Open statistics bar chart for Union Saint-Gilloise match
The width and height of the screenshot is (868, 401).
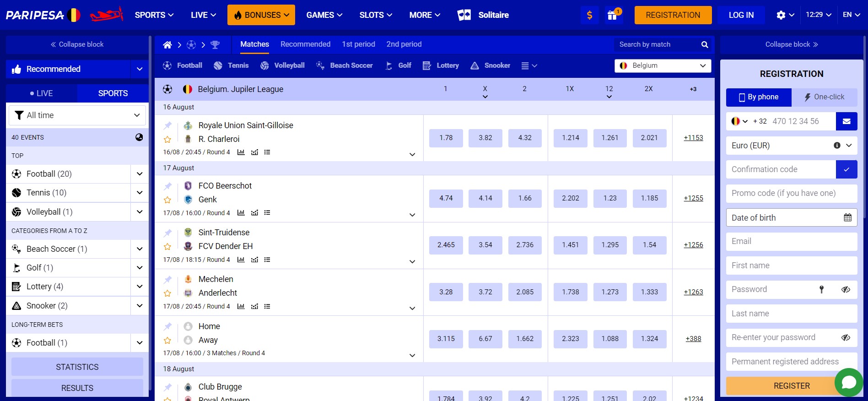click(x=241, y=152)
